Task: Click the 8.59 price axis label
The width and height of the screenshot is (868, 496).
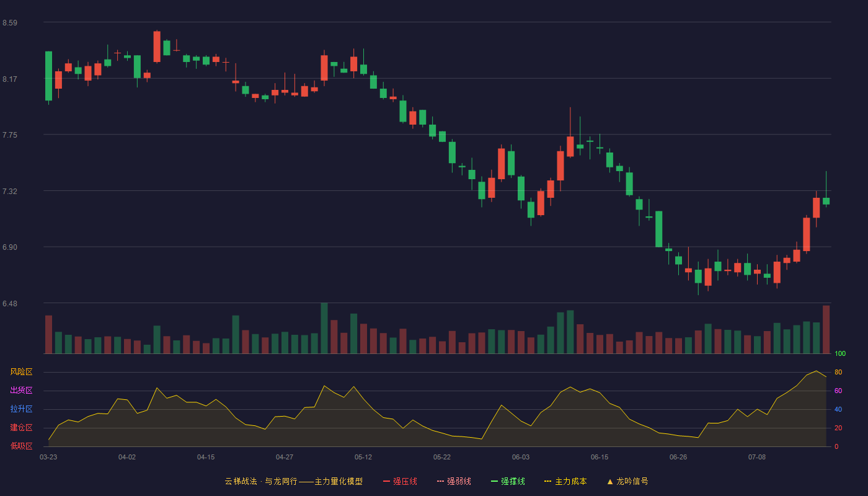Action: click(10, 23)
